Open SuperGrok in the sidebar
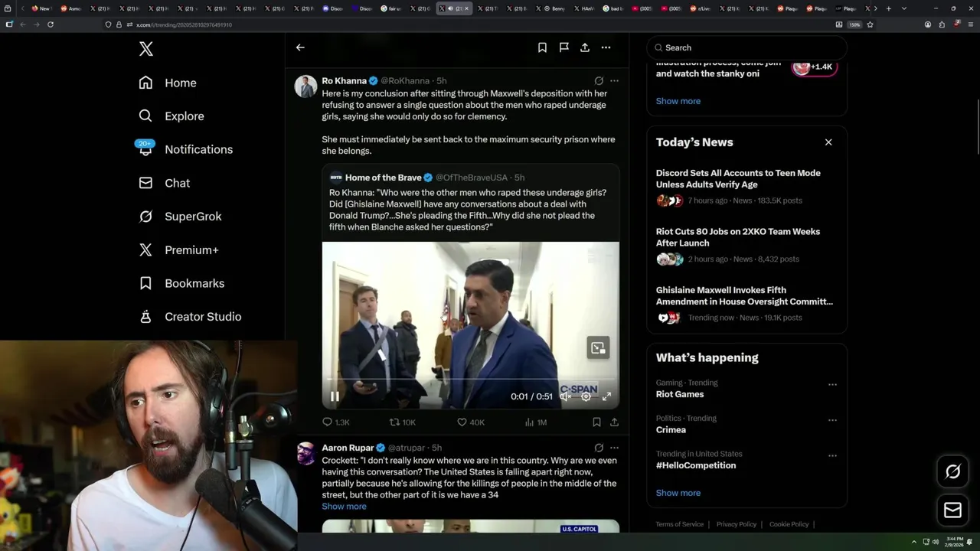This screenshot has height=551, width=980. (x=180, y=217)
